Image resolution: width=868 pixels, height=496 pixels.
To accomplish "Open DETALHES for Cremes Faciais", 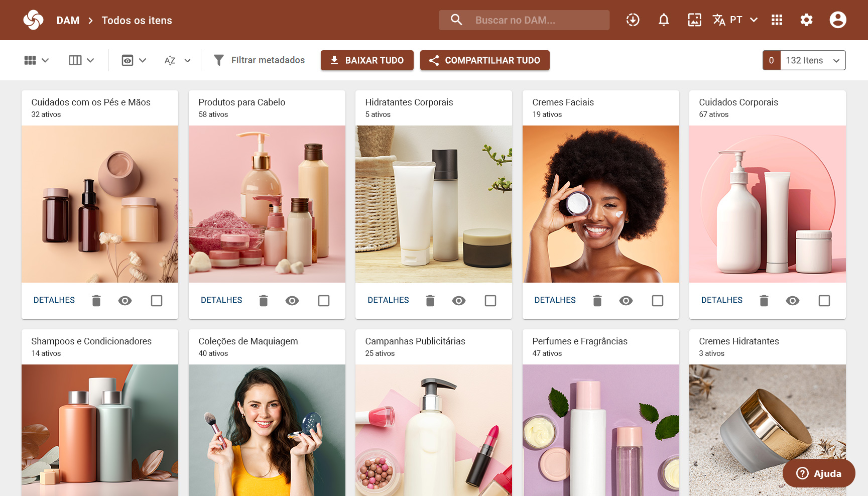I will [555, 300].
